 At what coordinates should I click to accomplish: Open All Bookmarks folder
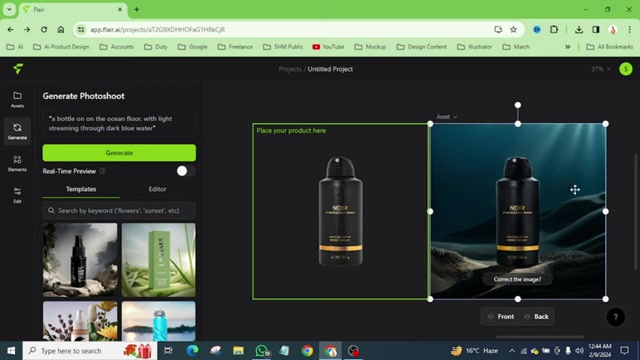click(610, 47)
